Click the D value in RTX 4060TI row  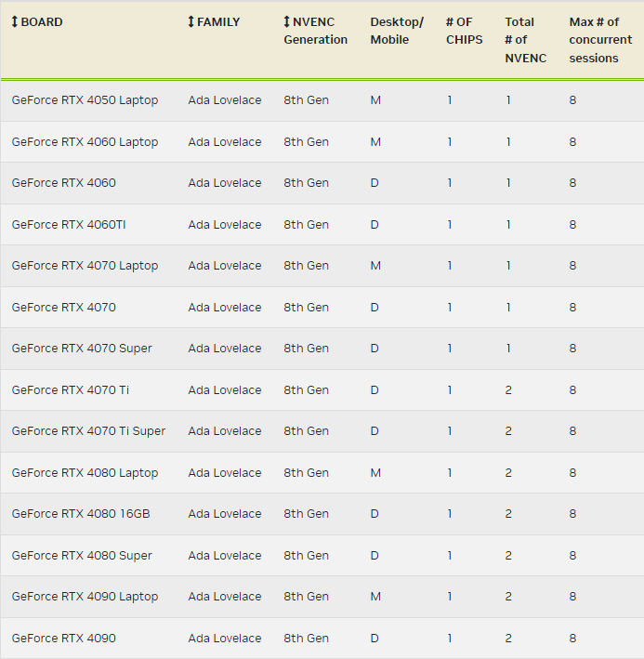375,224
